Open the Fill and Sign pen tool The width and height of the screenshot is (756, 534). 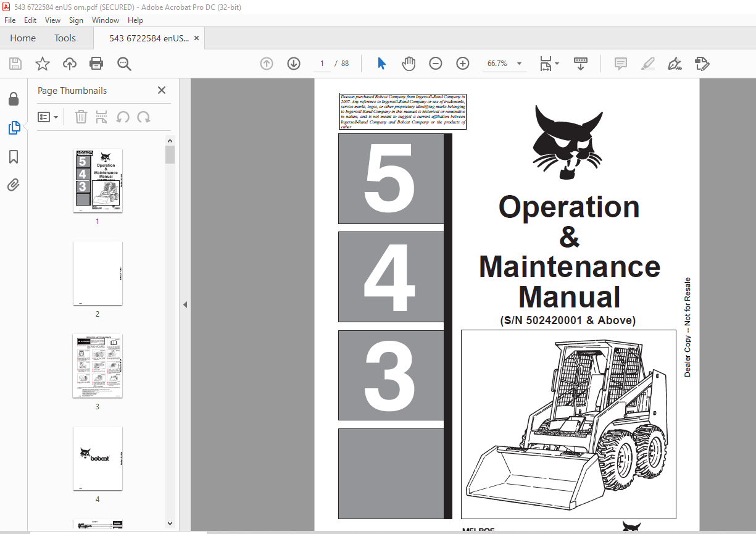(x=675, y=64)
